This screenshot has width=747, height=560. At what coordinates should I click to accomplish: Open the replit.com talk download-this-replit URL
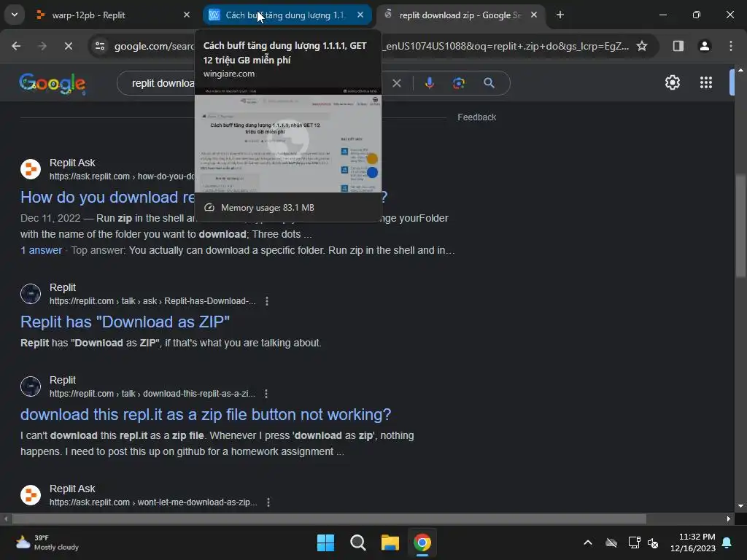tap(152, 394)
